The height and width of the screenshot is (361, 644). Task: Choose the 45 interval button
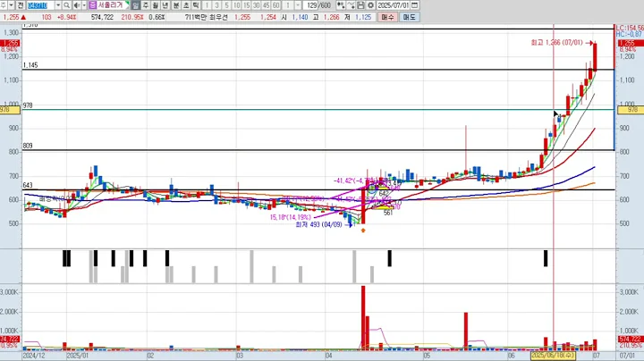267,5
